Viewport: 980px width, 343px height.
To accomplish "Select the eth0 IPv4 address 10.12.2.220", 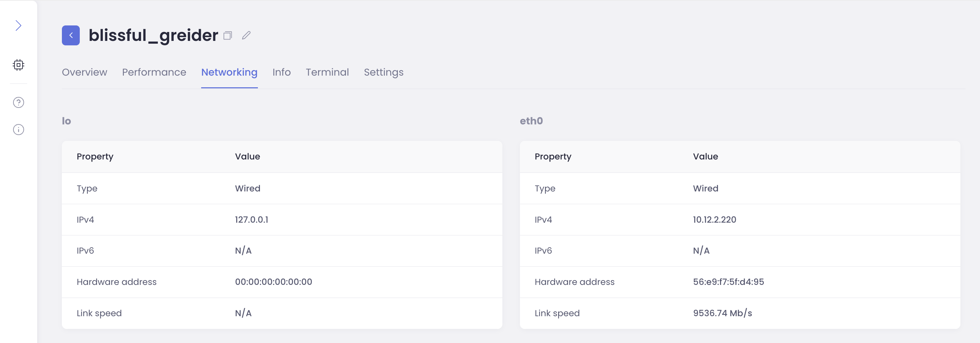I will tap(714, 219).
